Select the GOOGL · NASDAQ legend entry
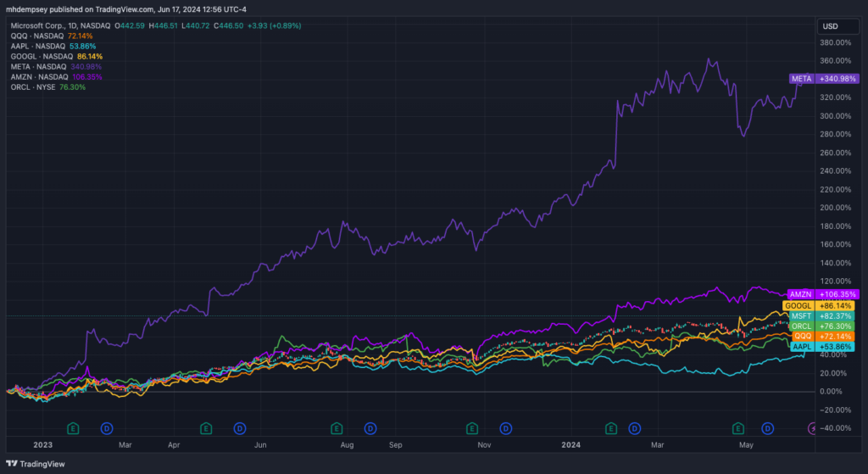The height and width of the screenshot is (474, 868). tap(57, 57)
